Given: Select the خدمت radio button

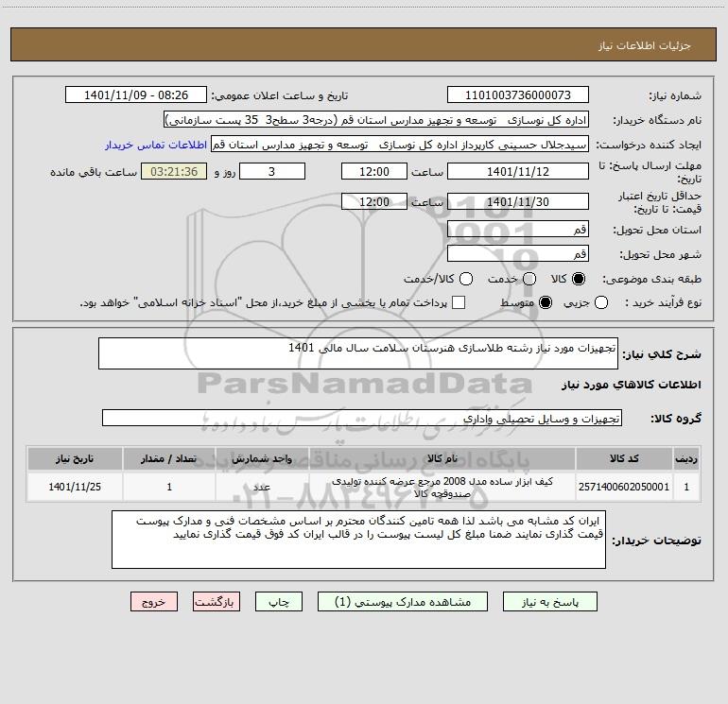Looking at the screenshot, I should [x=529, y=279].
